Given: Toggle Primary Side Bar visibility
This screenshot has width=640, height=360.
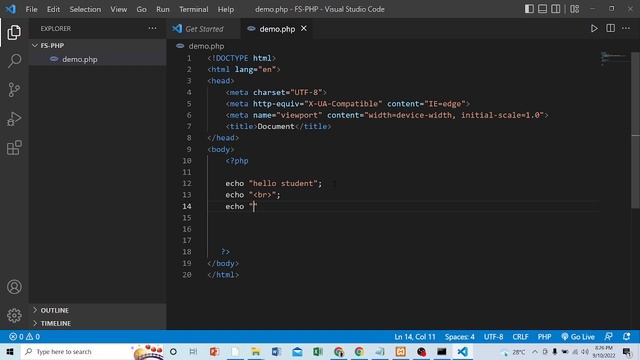Looking at the screenshot, I should [x=529, y=9].
